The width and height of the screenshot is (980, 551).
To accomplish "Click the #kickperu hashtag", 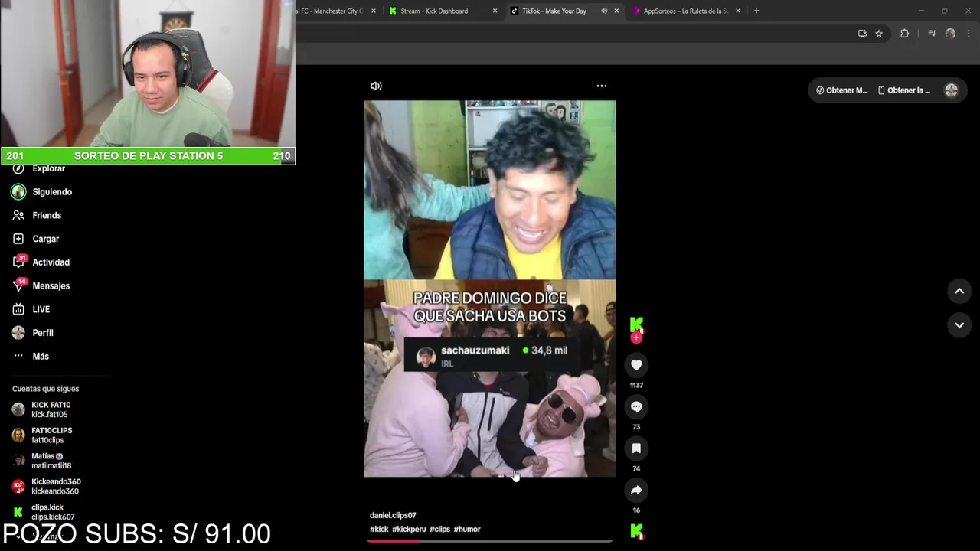I will pyautogui.click(x=409, y=529).
